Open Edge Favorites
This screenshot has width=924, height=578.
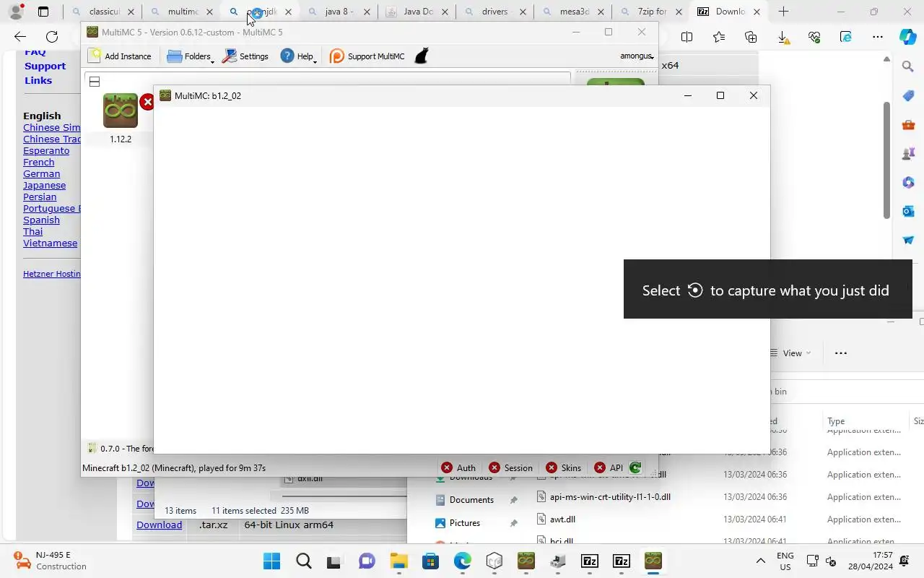(719, 37)
